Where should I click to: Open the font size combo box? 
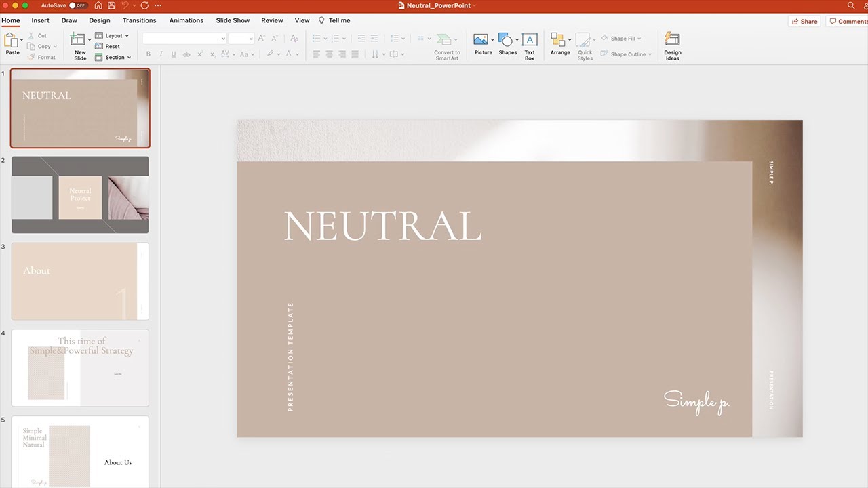click(x=241, y=39)
